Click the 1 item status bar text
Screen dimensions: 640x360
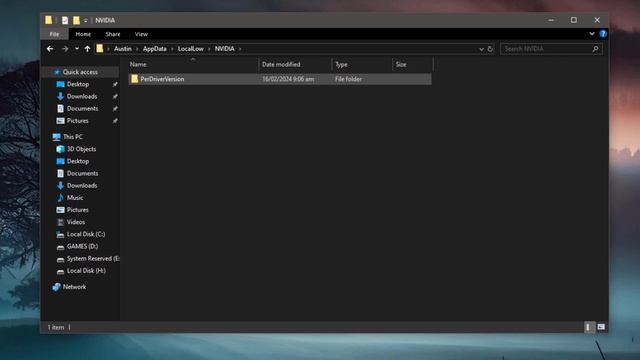(x=56, y=328)
